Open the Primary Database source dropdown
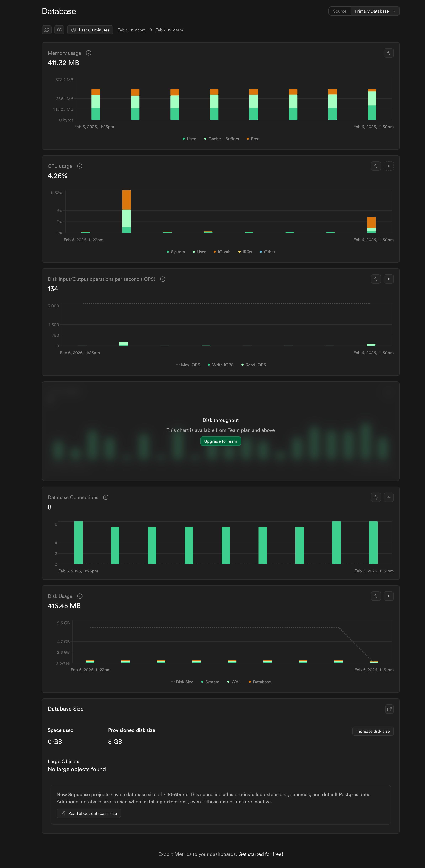The image size is (425, 868). pyautogui.click(x=375, y=11)
